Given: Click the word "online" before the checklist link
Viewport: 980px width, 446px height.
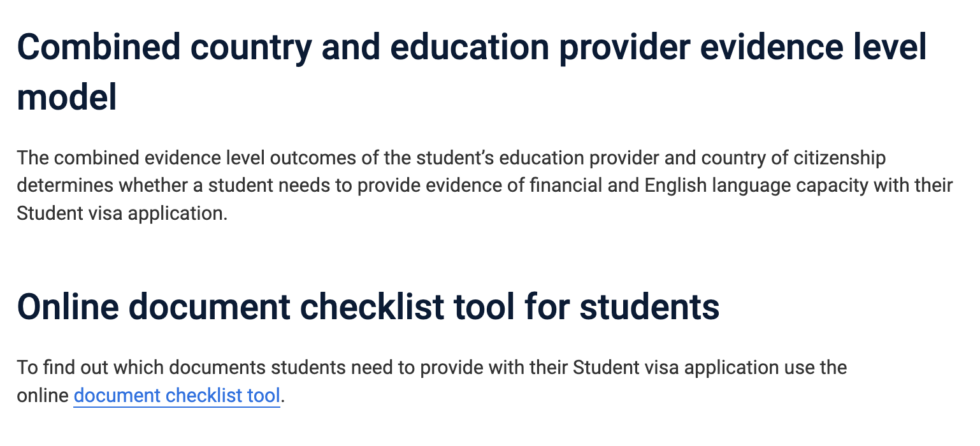Looking at the screenshot, I should coord(42,396).
